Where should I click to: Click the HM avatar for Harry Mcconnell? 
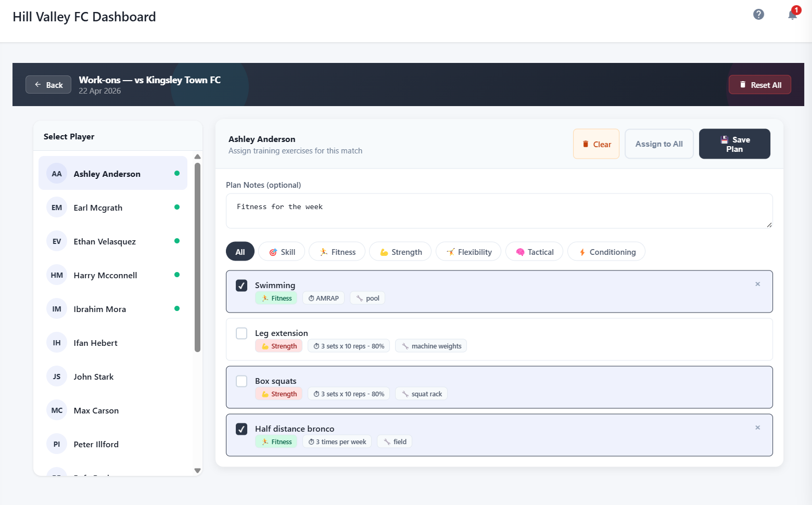coord(57,275)
